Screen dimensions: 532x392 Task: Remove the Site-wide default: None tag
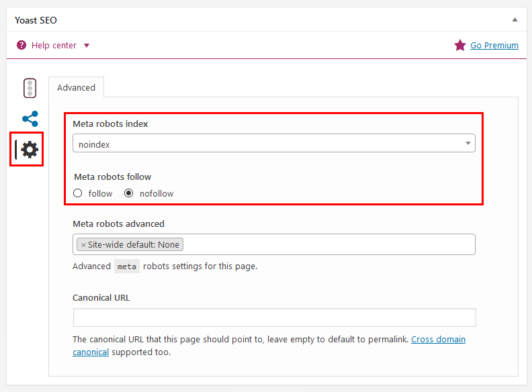pos(83,245)
